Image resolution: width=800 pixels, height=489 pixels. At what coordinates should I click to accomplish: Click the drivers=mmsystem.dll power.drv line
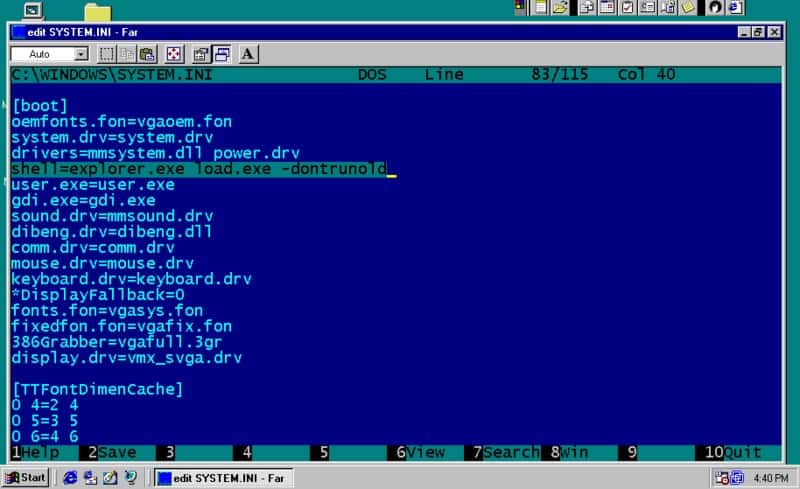pyautogui.click(x=156, y=153)
